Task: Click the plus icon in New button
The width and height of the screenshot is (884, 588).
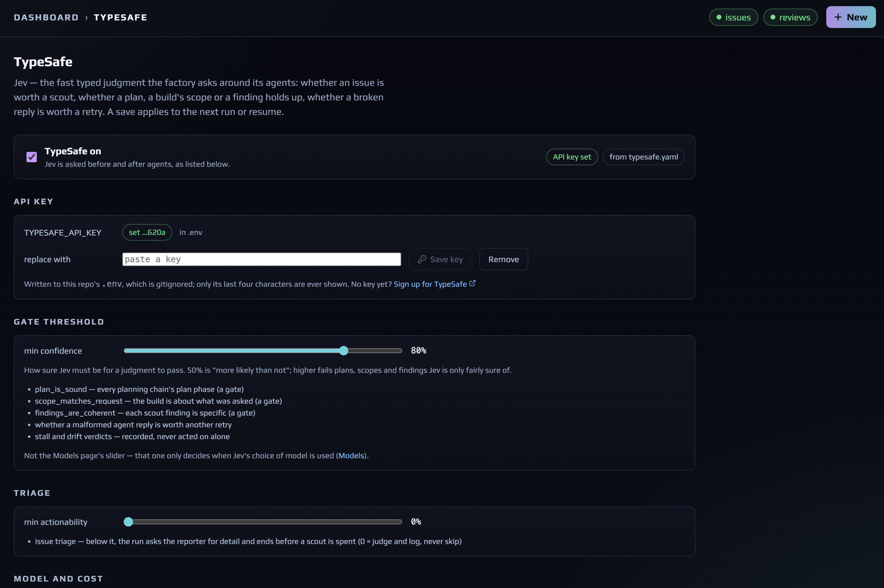Action: (x=838, y=17)
